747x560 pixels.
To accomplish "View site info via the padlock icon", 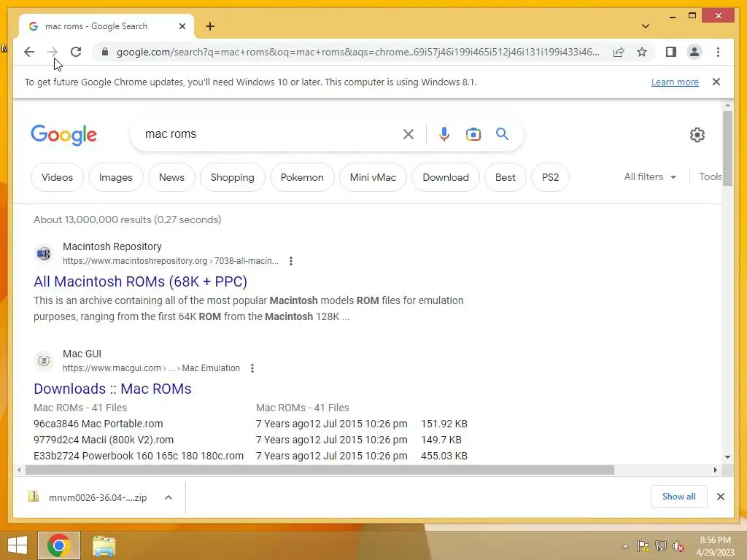I will [105, 52].
